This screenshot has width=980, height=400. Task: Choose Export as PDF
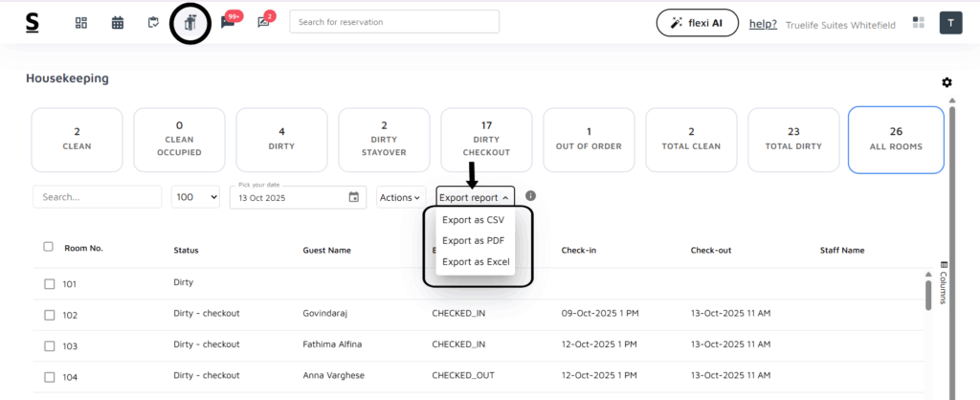pos(473,241)
